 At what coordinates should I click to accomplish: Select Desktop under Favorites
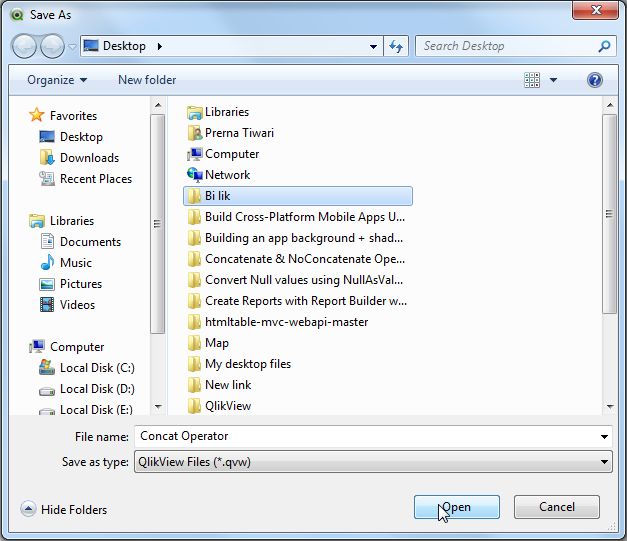pos(71,137)
